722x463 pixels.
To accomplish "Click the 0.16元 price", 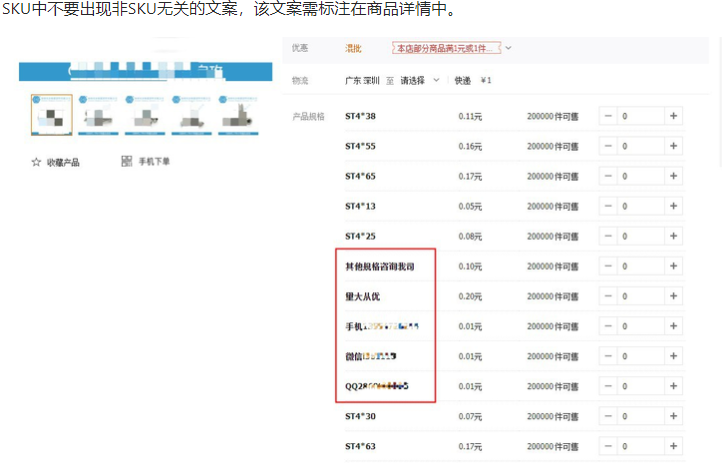I will pos(470,146).
